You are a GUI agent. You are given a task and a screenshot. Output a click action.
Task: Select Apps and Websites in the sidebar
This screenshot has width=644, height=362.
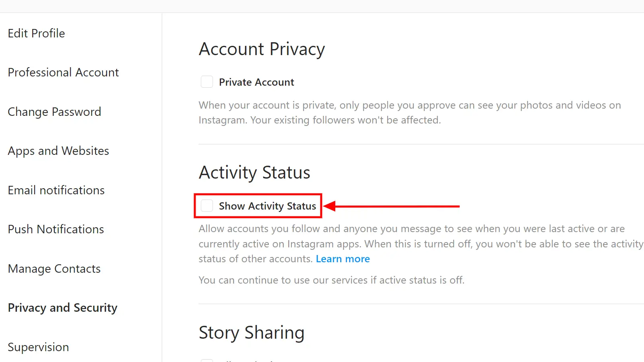58,151
